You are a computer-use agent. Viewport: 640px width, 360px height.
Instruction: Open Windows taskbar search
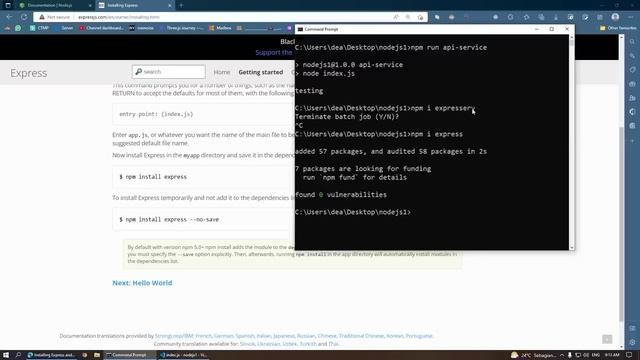coord(18,355)
